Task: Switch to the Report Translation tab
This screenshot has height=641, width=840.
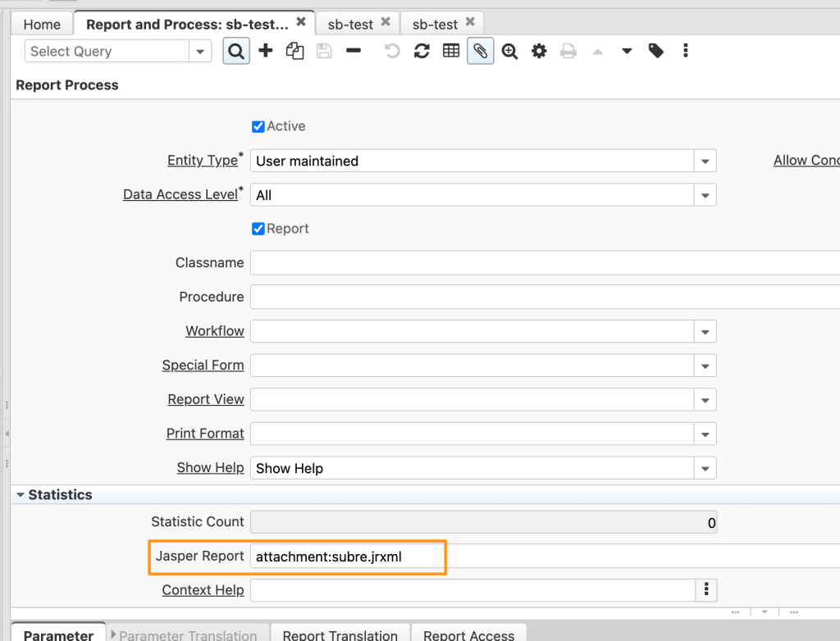Action: tap(340, 634)
